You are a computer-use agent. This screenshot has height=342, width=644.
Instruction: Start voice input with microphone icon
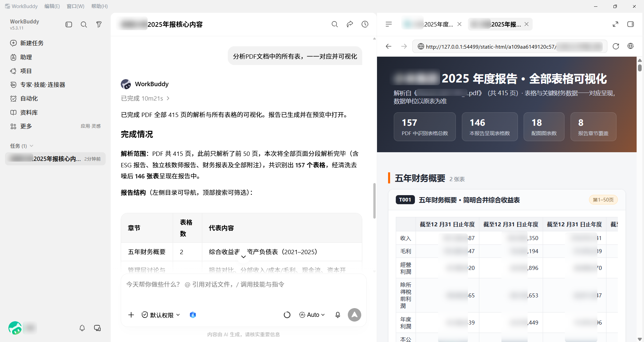click(338, 315)
